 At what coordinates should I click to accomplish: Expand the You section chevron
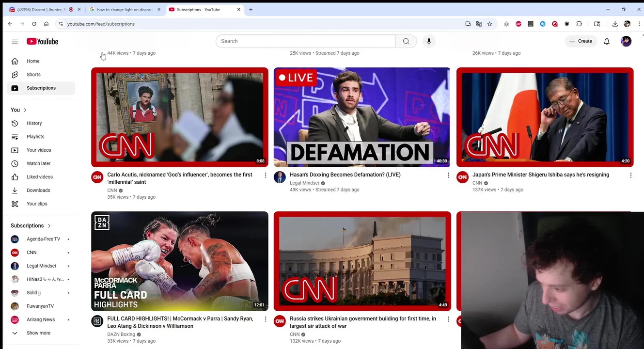point(25,110)
